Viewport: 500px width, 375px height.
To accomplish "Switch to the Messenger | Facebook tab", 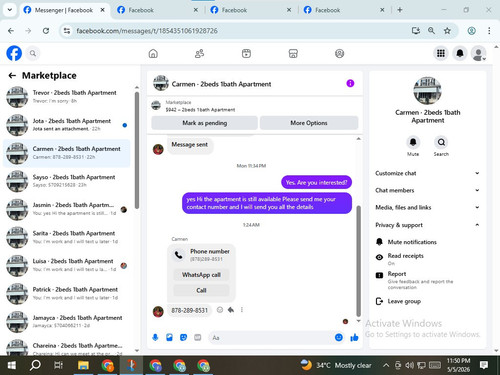I will point(64,10).
